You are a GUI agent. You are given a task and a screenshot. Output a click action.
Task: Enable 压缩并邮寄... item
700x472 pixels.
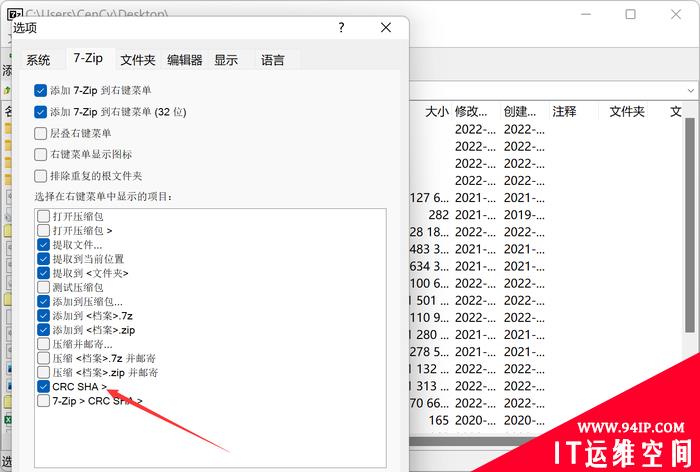pos(43,344)
